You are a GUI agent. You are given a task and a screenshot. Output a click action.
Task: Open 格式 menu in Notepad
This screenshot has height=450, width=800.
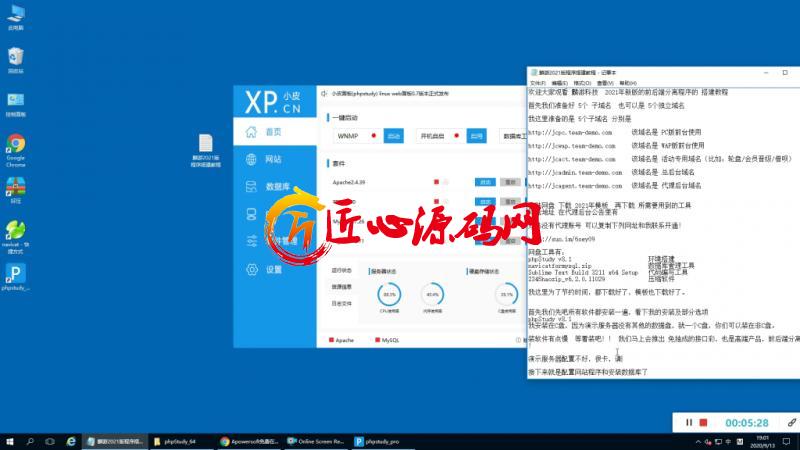(582, 83)
